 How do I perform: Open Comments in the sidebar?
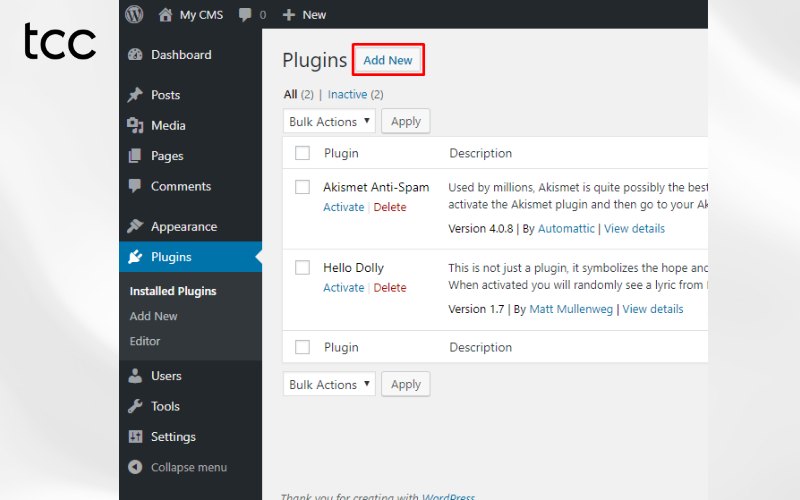point(181,186)
